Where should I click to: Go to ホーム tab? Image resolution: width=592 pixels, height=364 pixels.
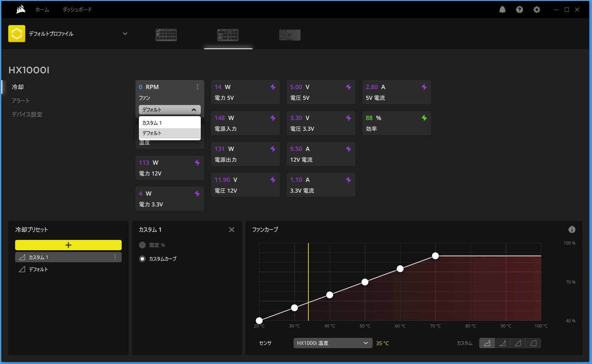coord(42,10)
